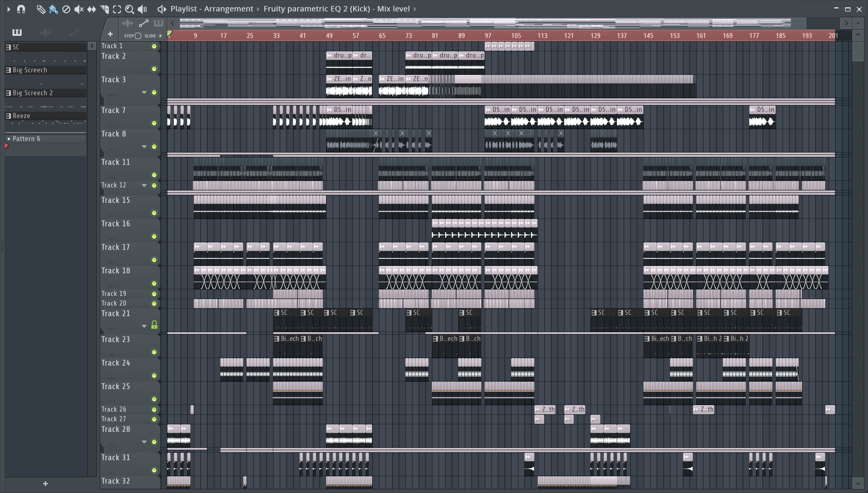Collapse the Track 12 group arrow
Viewport: 868px width, 493px height.
pos(144,186)
